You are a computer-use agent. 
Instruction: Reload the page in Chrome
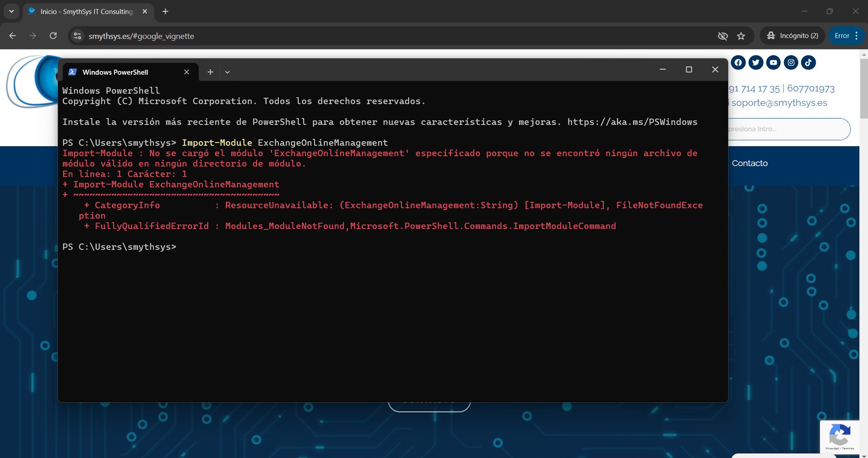[x=53, y=36]
